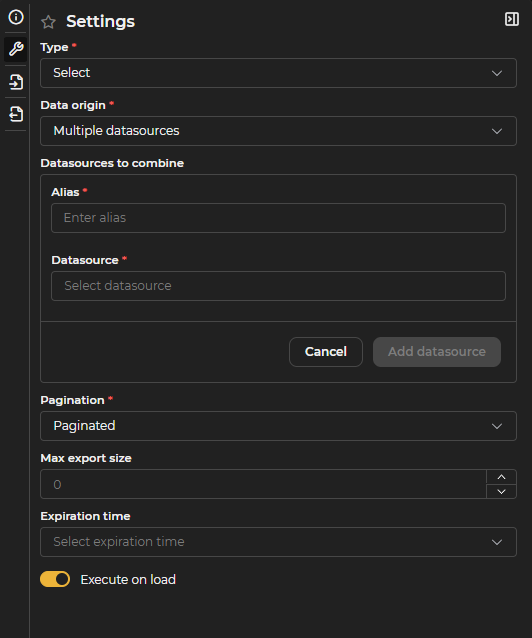Open the input document icon in sidebar
Screen dimensions: 532x638
16,82
